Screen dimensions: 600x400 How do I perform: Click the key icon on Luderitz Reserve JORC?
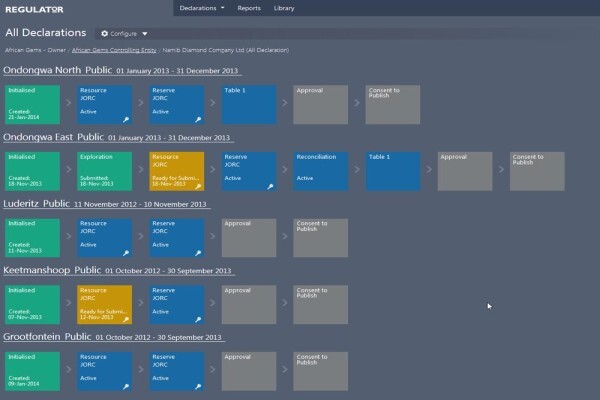pos(198,253)
